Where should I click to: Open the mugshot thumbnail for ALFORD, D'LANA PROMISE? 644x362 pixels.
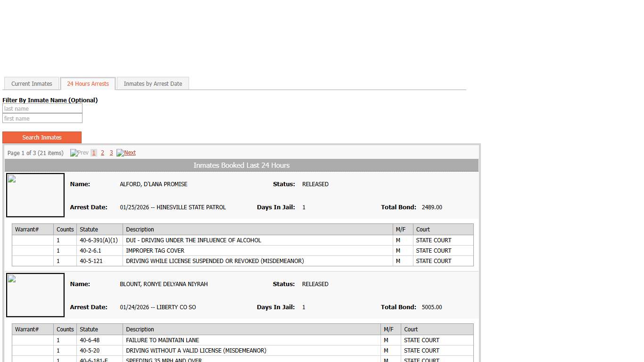(x=35, y=195)
